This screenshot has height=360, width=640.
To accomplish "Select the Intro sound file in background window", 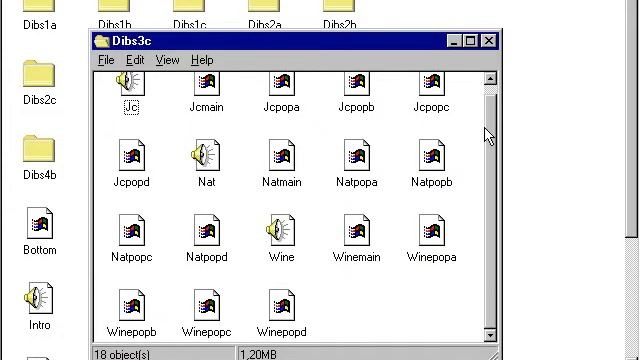I will [x=38, y=298].
